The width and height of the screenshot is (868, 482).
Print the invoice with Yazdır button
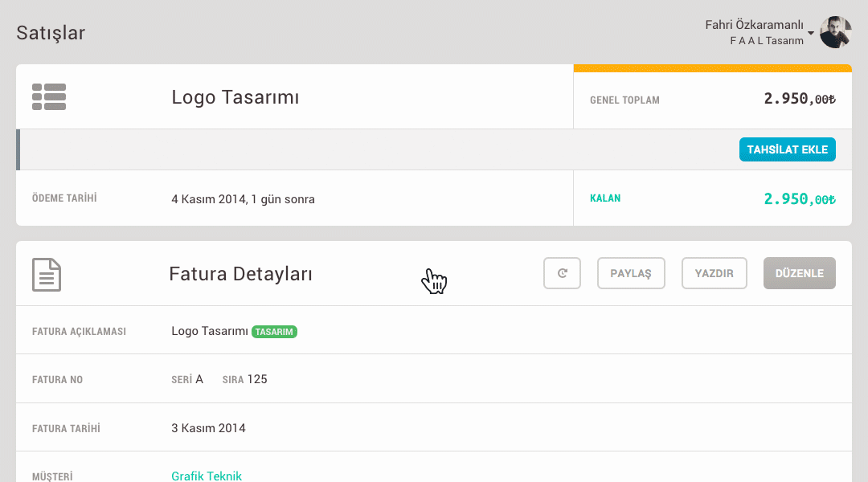714,273
